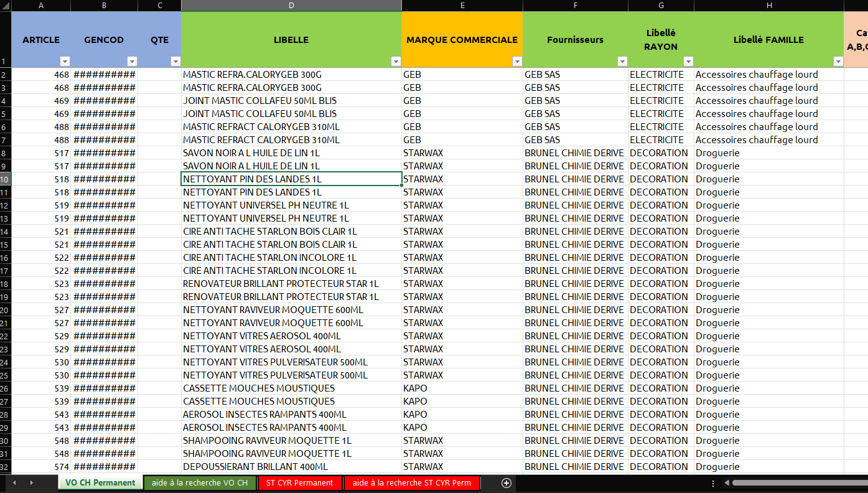The image size is (868, 493).
Task: Select row 10 header
Action: tap(6, 179)
